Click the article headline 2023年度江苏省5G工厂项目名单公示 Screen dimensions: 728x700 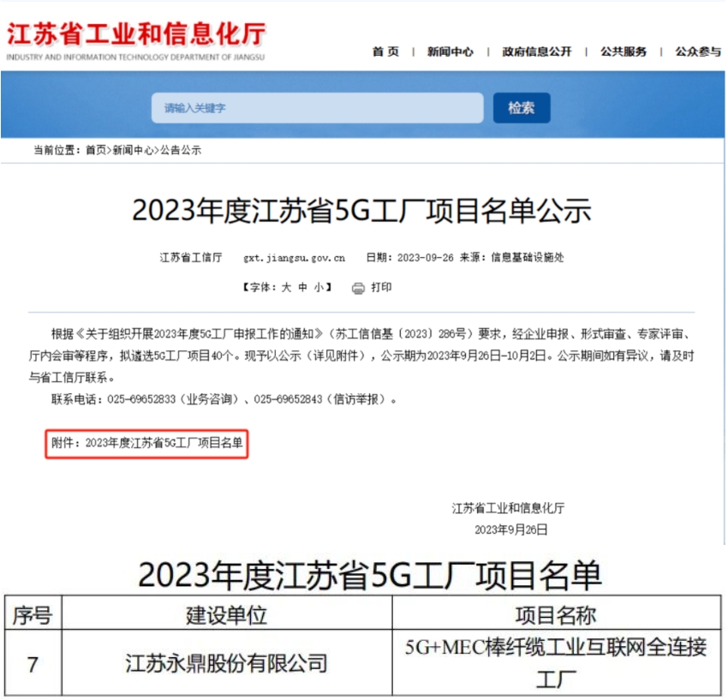click(361, 211)
